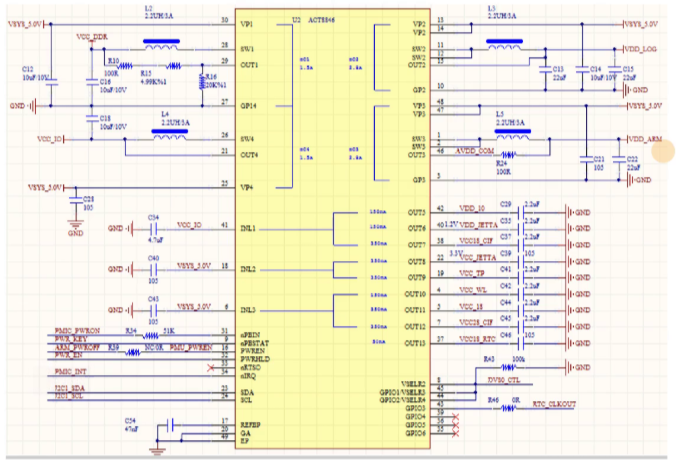Click the VCC_DDR net label

coord(92,36)
